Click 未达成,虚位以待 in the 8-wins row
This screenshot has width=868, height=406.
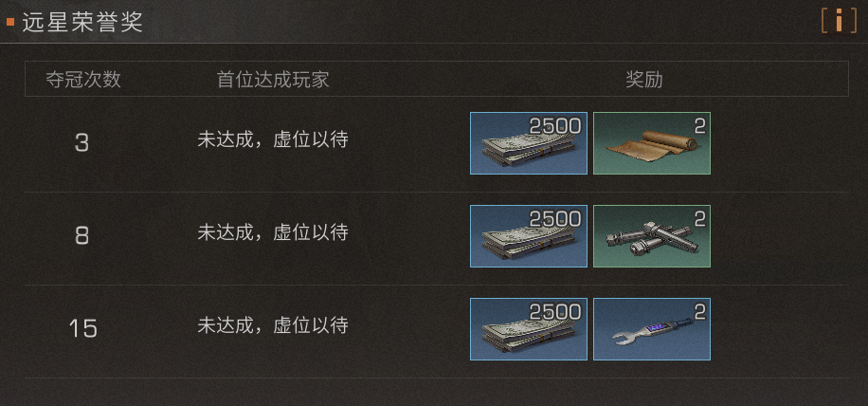pos(273,232)
